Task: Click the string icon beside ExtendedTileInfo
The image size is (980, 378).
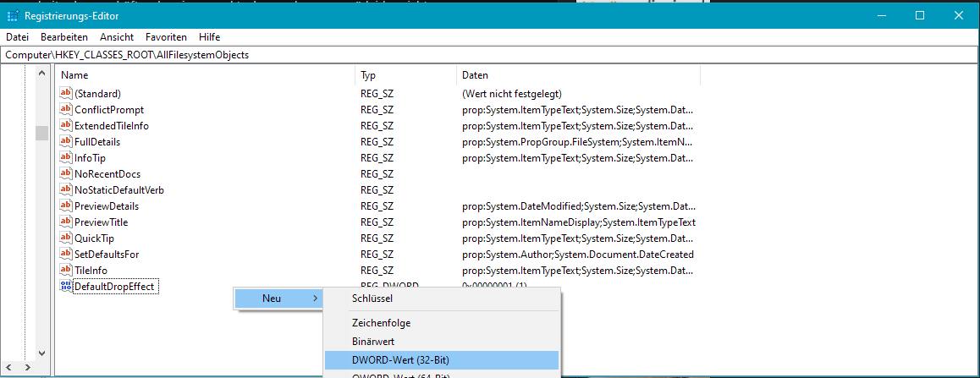Action: pyautogui.click(x=66, y=126)
